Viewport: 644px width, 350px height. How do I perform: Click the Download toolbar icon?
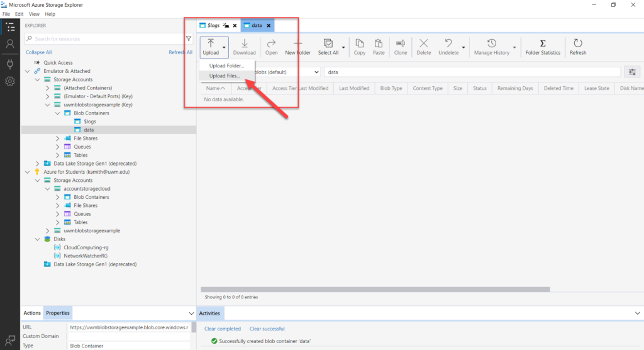click(x=245, y=47)
